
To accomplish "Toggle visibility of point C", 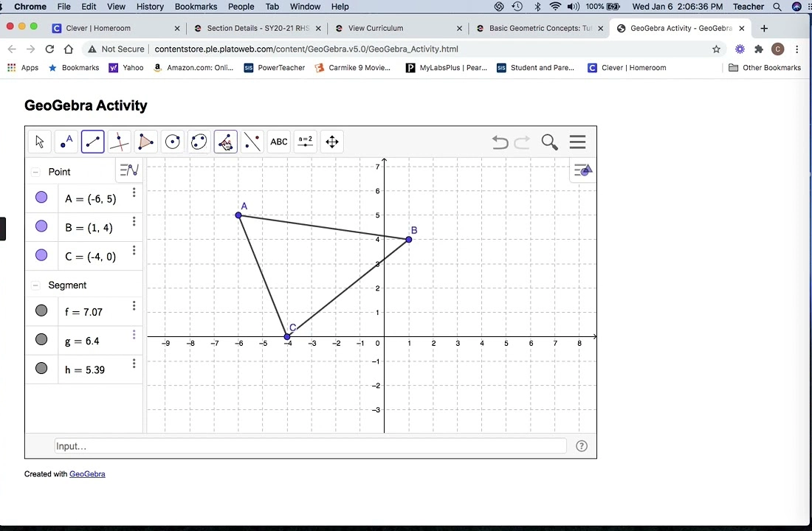I will click(41, 255).
